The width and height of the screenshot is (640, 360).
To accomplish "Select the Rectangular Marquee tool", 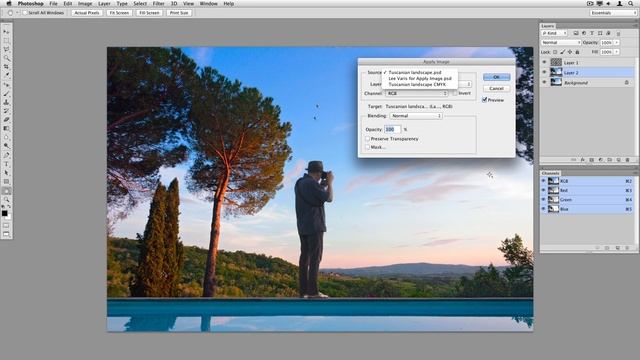I will click(x=7, y=40).
